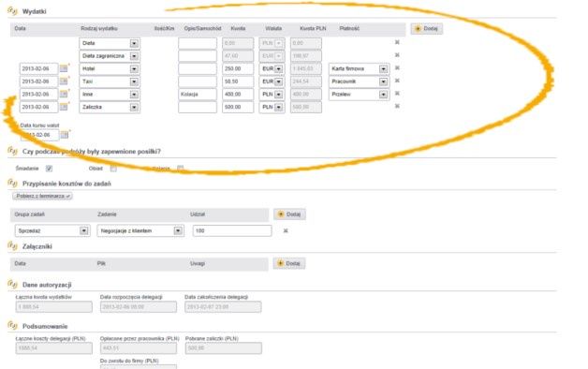Open the Zaliczka expense type dropdown
Screen dimensions: 588x369
click(x=134, y=108)
